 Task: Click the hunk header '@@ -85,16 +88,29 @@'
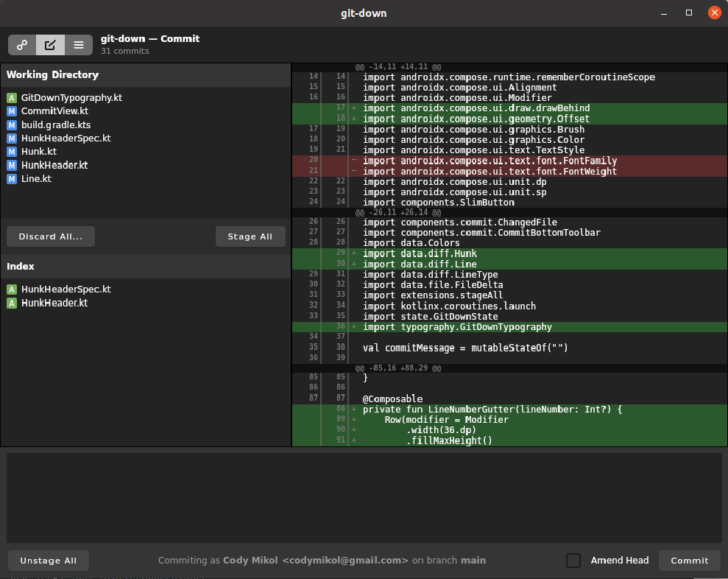pos(398,368)
